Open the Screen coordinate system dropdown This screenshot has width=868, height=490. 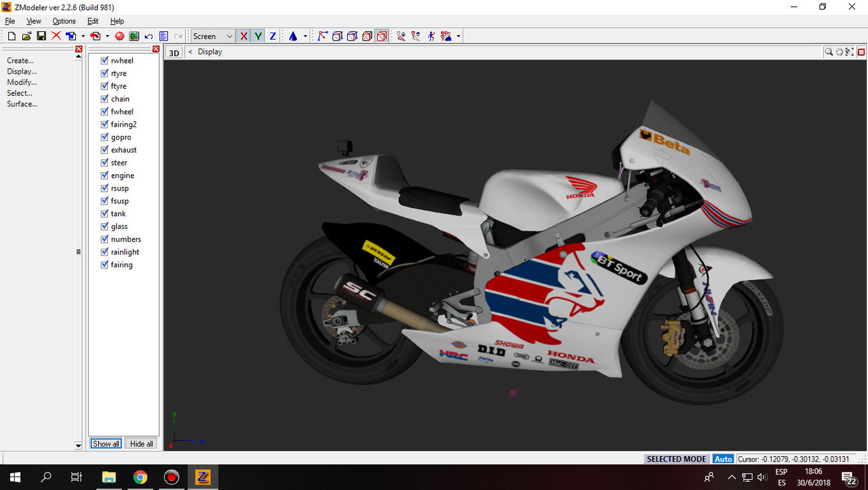click(x=213, y=36)
